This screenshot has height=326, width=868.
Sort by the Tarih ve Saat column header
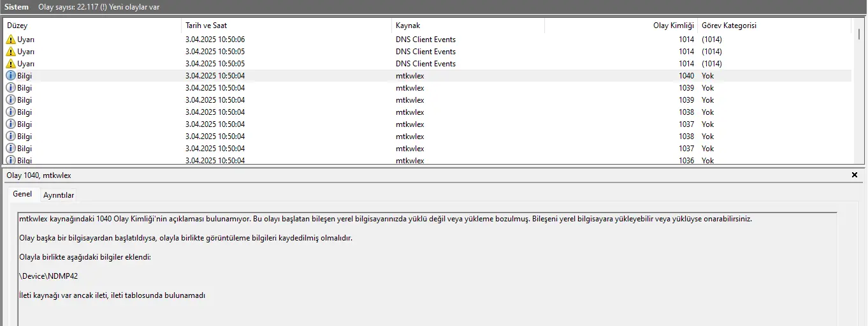coord(286,26)
